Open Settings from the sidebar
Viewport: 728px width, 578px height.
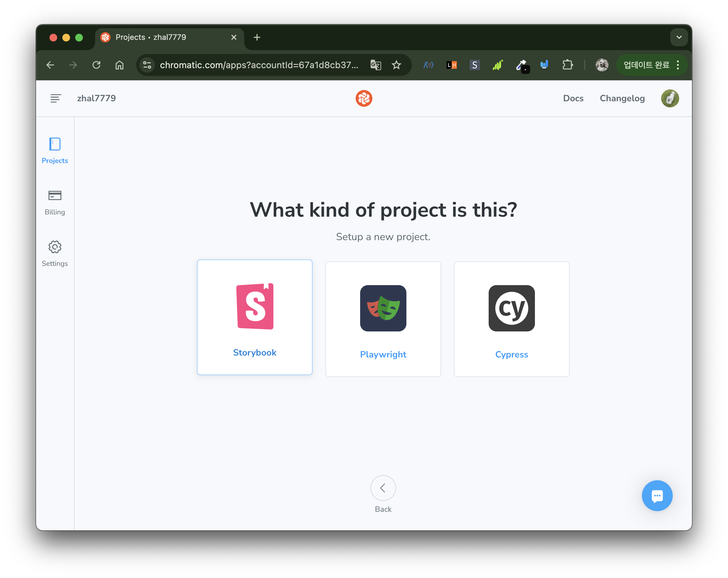54,254
